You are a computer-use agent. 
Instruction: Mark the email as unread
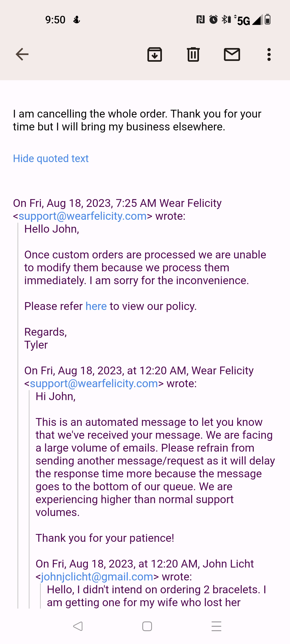tap(231, 54)
